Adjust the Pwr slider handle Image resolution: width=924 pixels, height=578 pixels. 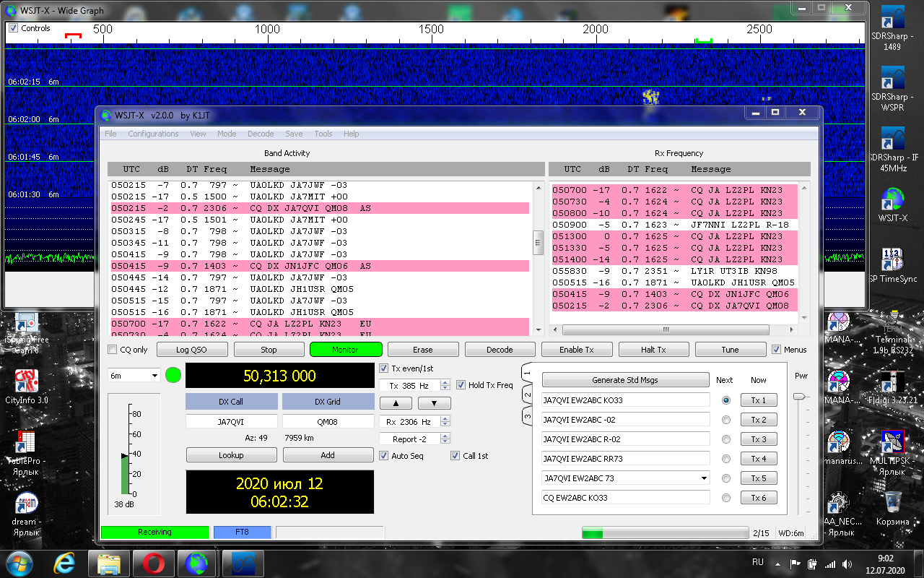[798, 397]
